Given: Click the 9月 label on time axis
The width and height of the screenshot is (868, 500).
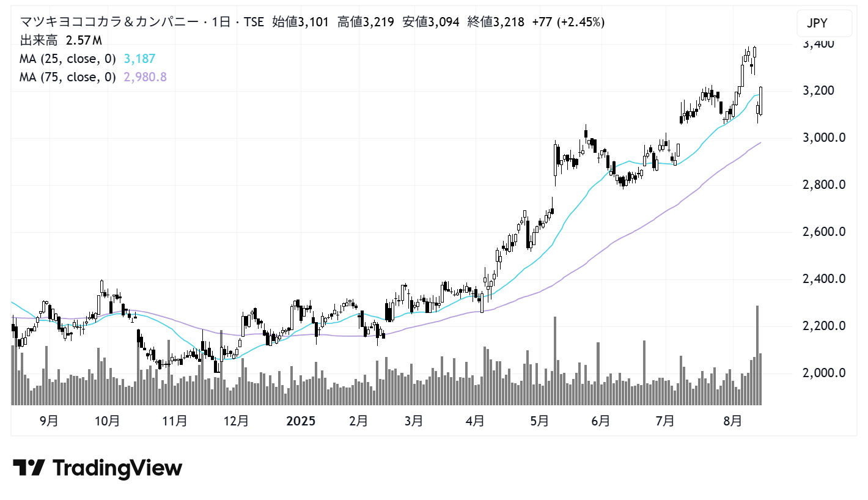Looking at the screenshot, I should (x=49, y=421).
